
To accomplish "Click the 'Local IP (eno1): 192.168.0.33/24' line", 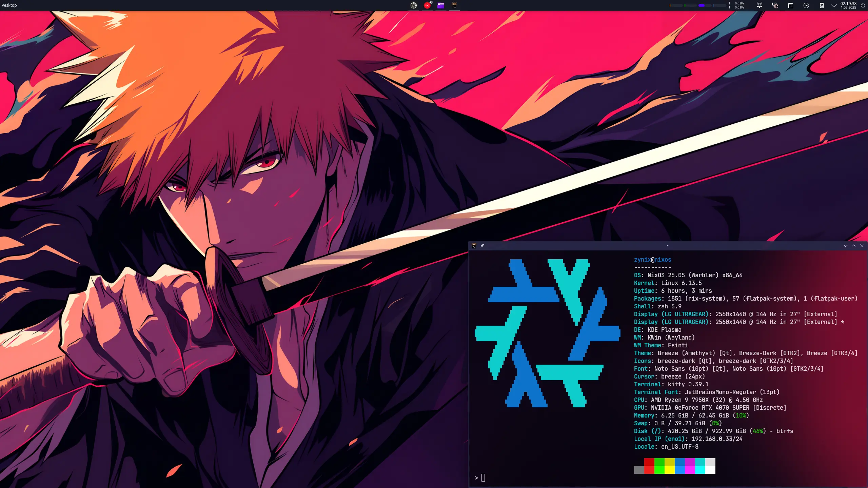I will [x=688, y=439].
